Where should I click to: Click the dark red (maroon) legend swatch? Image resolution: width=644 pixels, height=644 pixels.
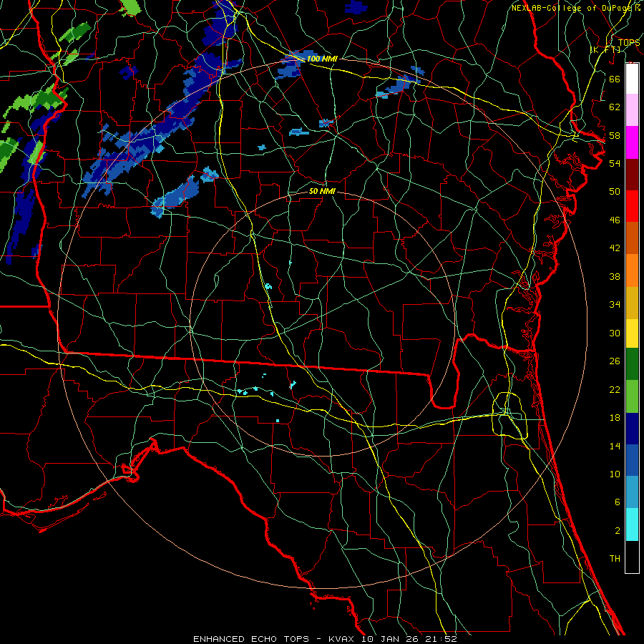(x=632, y=175)
